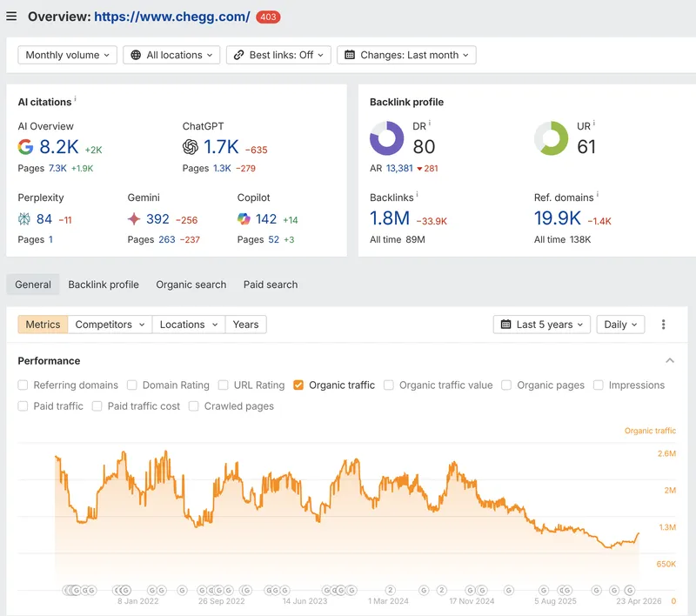
Task: Click the globe icon in All locations
Action: pos(136,55)
